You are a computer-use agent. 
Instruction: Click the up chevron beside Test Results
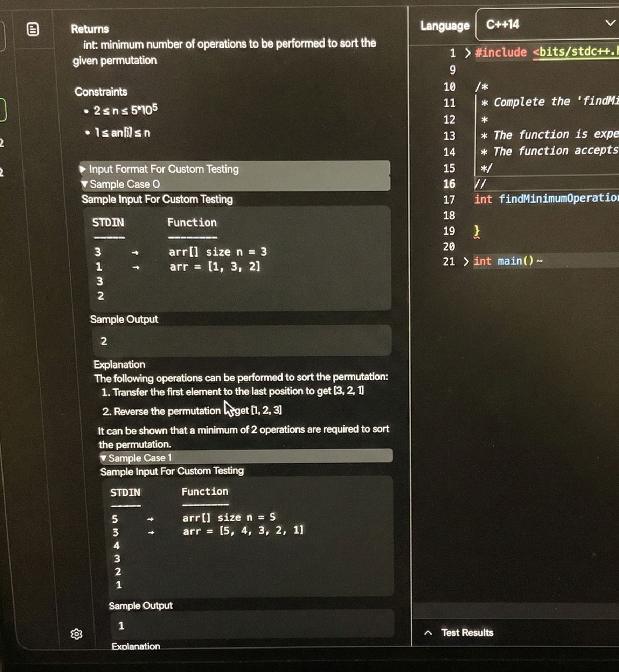coord(428,633)
